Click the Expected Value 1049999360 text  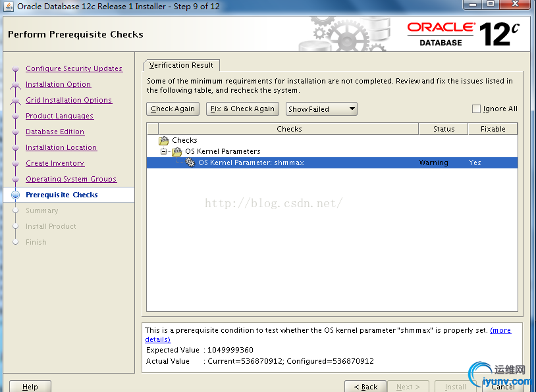coord(200,350)
